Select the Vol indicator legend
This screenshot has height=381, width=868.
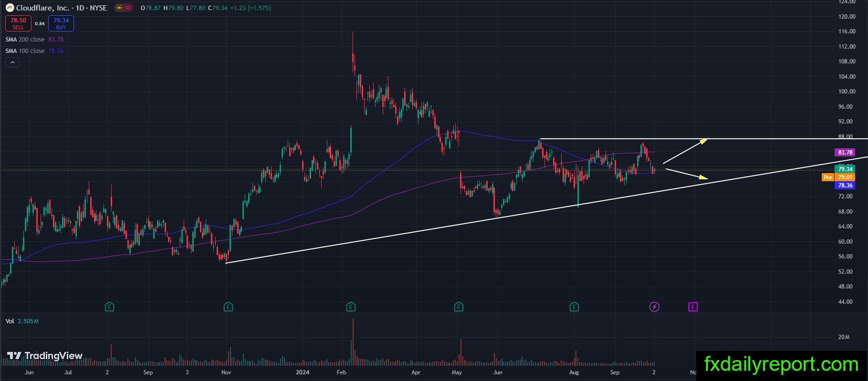[22, 321]
